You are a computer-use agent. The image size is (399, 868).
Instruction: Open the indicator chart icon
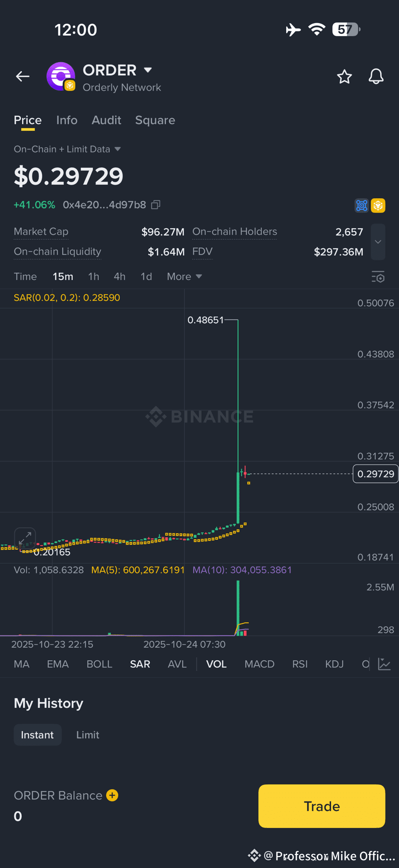pyautogui.click(x=385, y=664)
